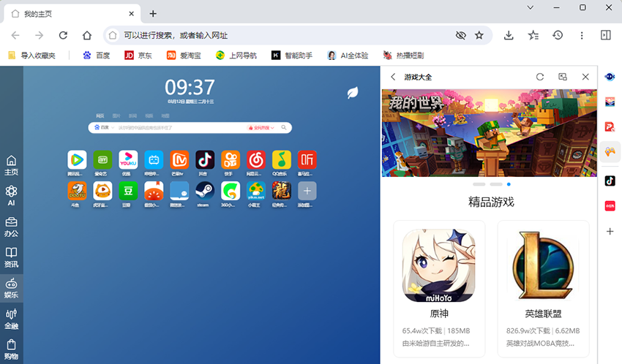This screenshot has width=622, height=364.
Task: Toggle the sidebar panel button in the toolbar
Action: [605, 35]
